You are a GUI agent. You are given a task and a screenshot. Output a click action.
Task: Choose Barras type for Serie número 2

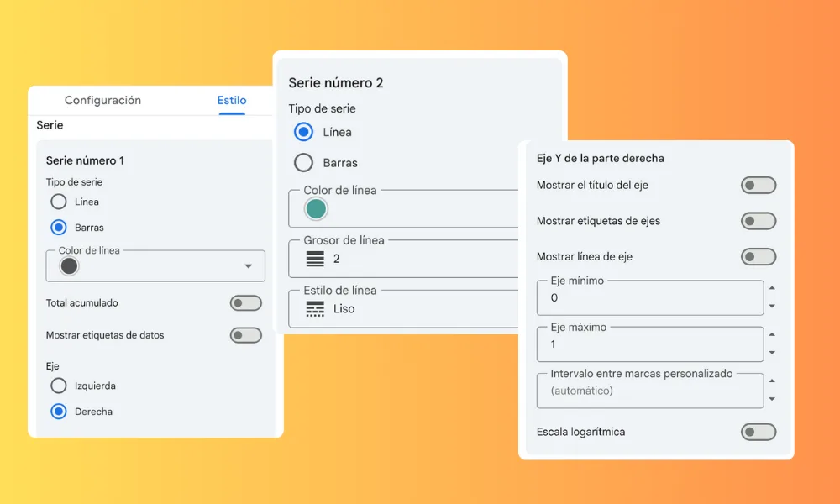pyautogui.click(x=304, y=163)
